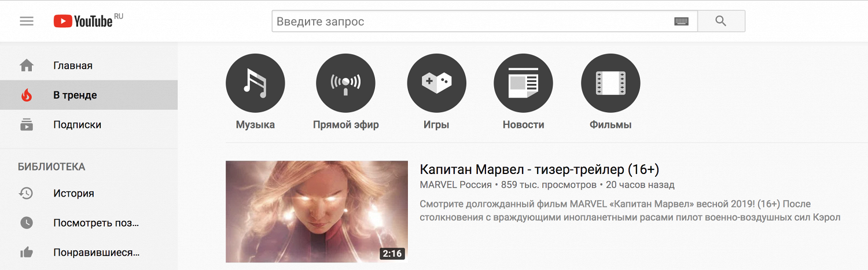
Task: Open the Главная sidebar label
Action: [x=73, y=65]
